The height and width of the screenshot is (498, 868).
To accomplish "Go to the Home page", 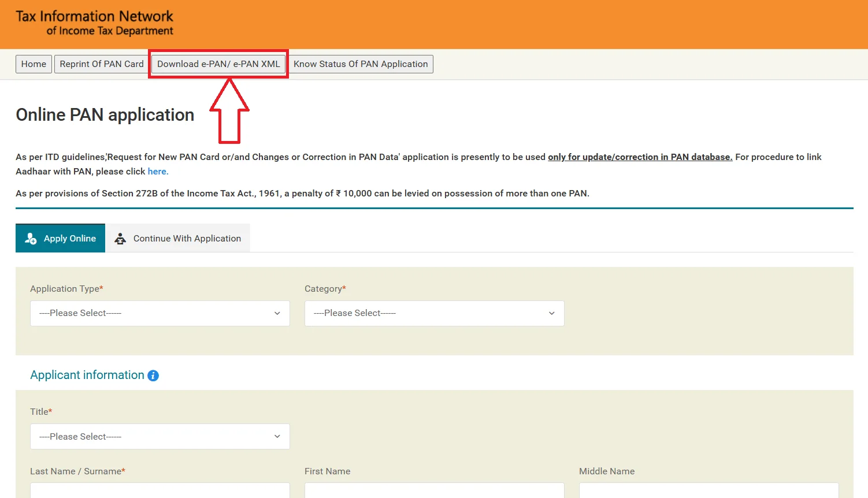I will point(34,64).
